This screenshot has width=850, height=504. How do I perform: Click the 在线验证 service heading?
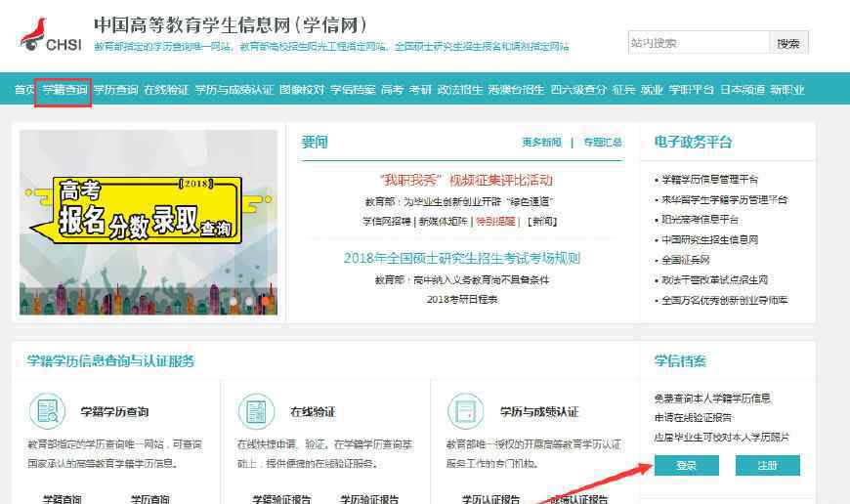click(x=313, y=412)
